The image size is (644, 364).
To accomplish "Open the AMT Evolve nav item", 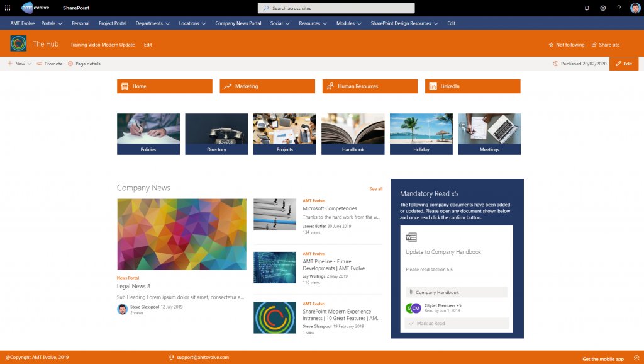I will 23,23.
